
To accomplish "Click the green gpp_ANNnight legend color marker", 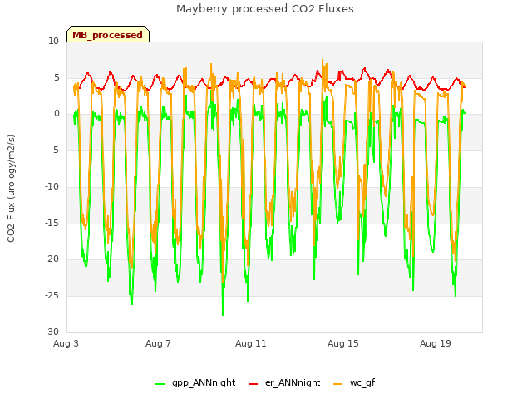I will click(x=160, y=384).
